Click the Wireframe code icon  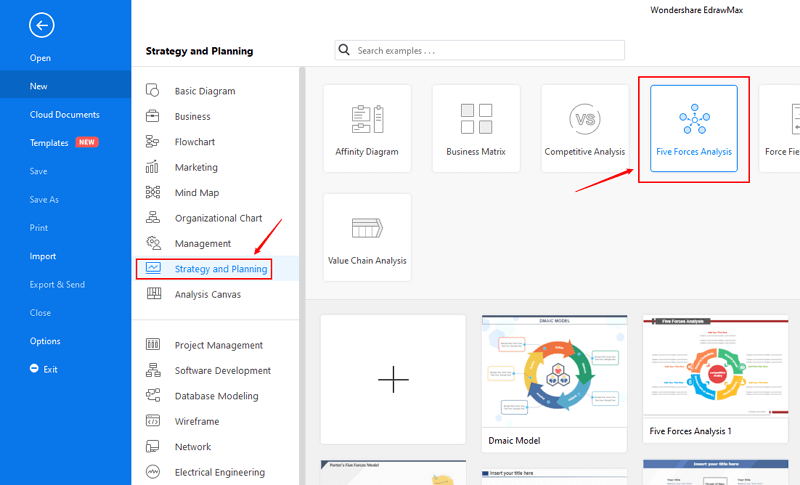pos(153,421)
